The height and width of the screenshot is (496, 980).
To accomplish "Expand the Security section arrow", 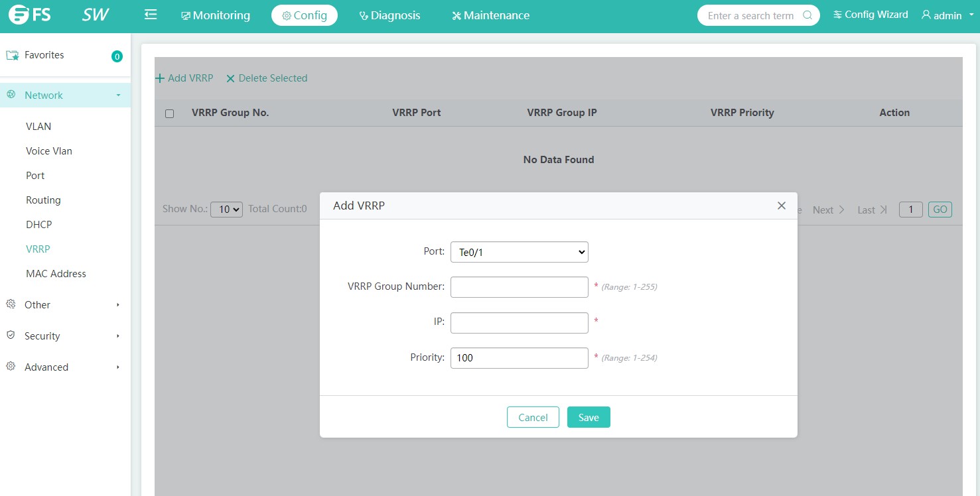I will [x=118, y=336].
